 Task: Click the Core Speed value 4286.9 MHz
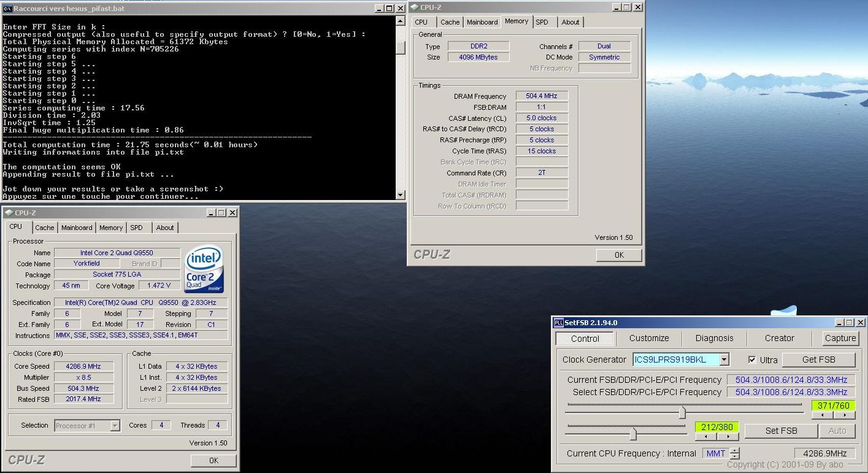pos(83,366)
